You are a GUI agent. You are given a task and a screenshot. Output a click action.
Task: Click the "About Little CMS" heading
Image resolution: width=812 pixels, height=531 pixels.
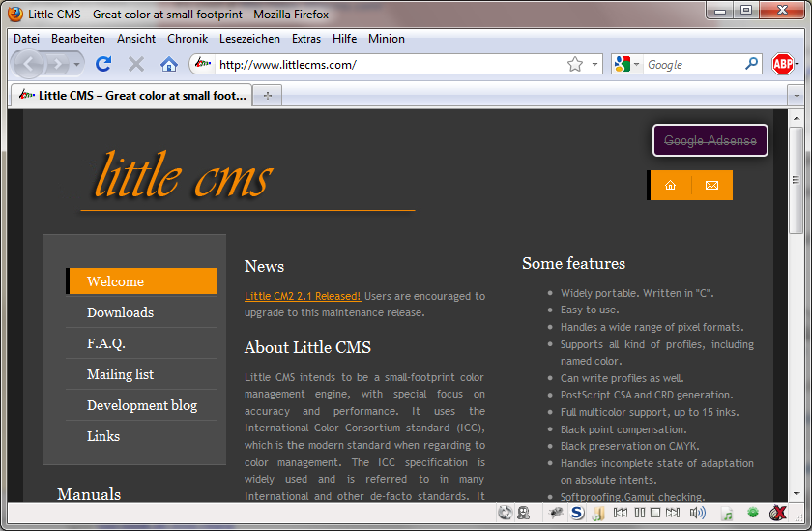pyautogui.click(x=307, y=347)
